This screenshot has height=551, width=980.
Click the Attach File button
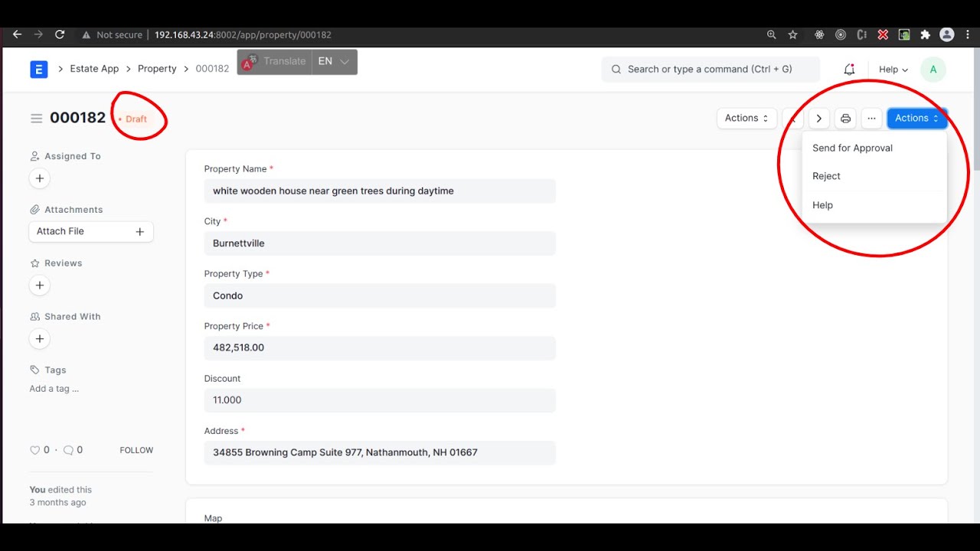(91, 231)
